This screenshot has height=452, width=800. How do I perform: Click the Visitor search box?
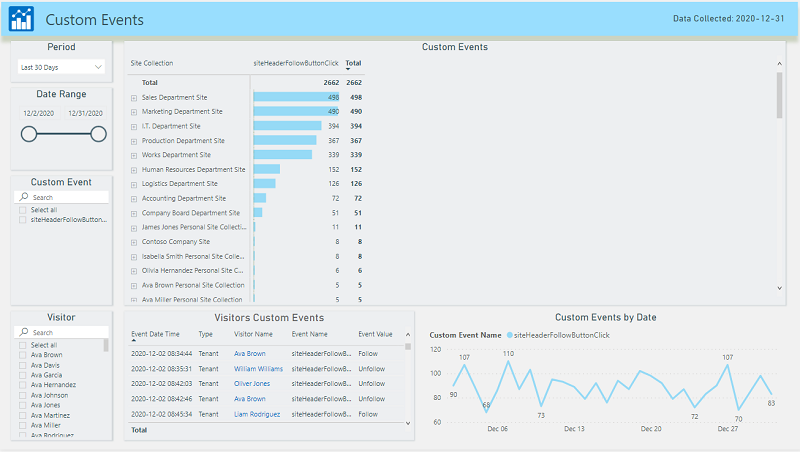pyautogui.click(x=61, y=332)
